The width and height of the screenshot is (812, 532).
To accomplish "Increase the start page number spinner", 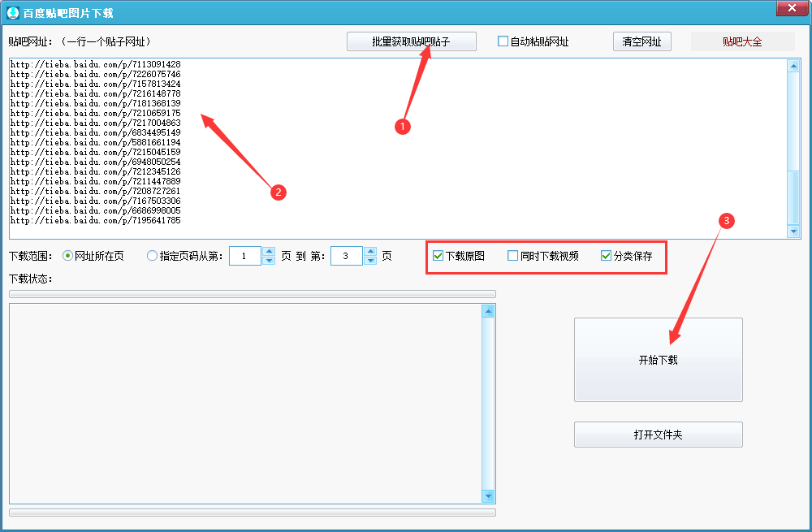I will [269, 252].
